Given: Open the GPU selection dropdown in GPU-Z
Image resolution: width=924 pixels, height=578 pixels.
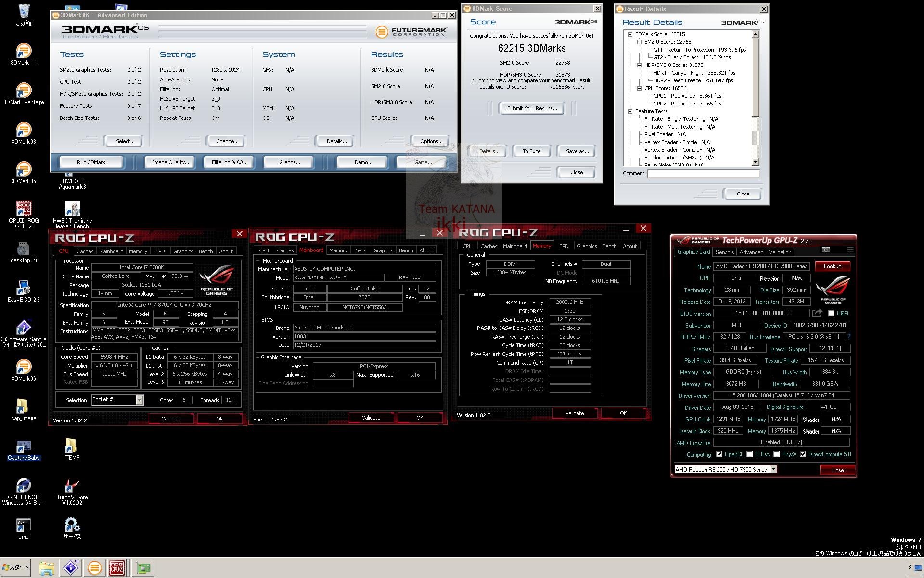Looking at the screenshot, I should tap(773, 469).
